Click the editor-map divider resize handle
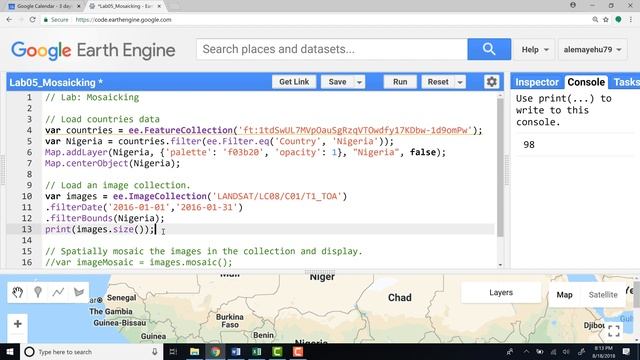This screenshot has width=640, height=360. 320,271
